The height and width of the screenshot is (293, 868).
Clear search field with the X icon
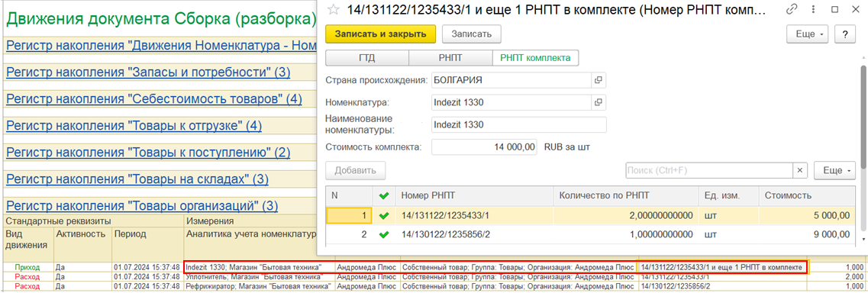pos(800,171)
